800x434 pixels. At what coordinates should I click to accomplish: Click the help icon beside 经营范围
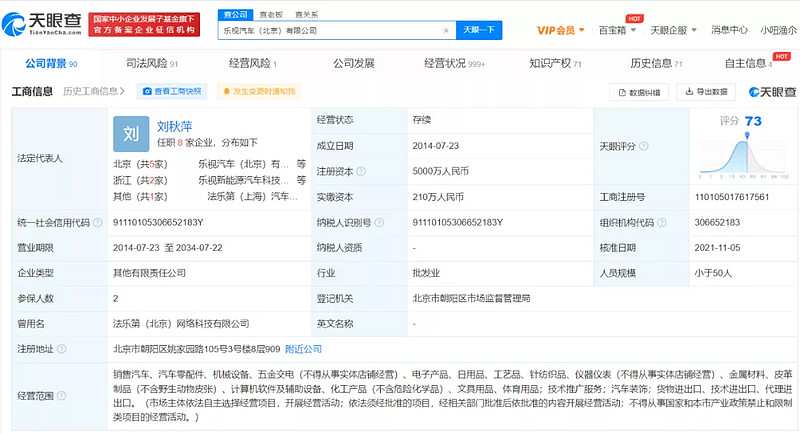tap(62, 396)
